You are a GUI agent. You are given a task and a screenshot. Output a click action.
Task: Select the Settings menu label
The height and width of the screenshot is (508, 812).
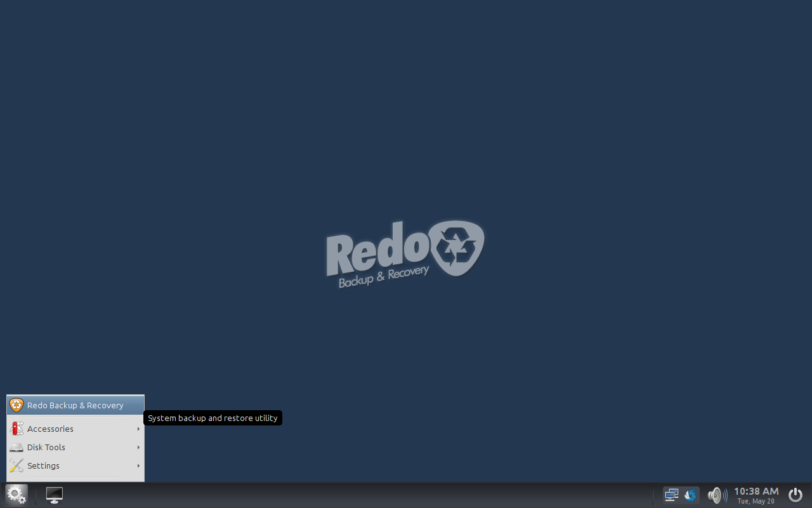click(x=43, y=465)
